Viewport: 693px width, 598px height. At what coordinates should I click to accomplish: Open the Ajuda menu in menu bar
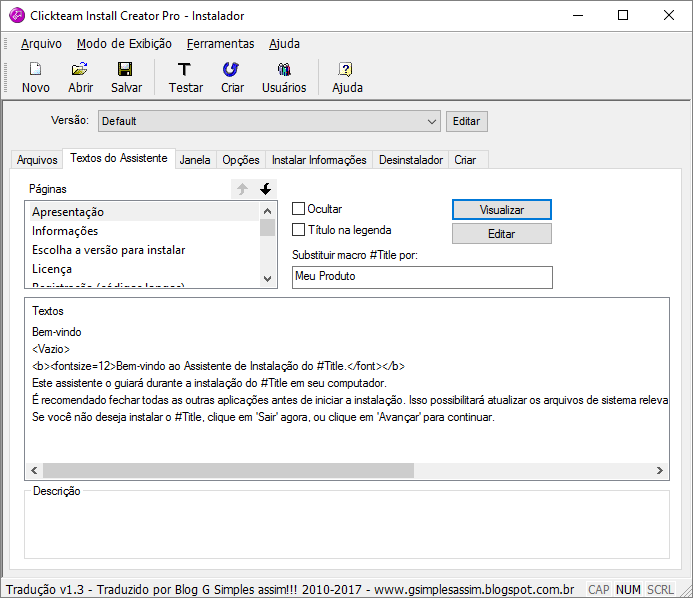285,44
